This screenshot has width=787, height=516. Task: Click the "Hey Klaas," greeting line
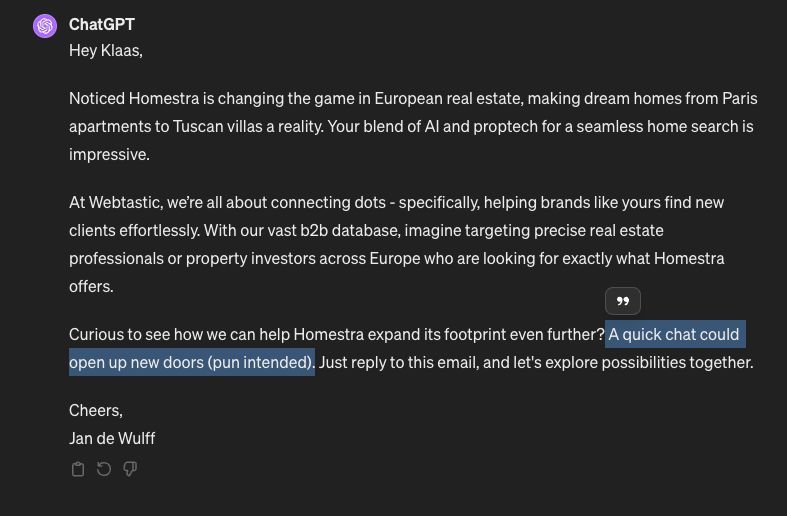coord(106,50)
